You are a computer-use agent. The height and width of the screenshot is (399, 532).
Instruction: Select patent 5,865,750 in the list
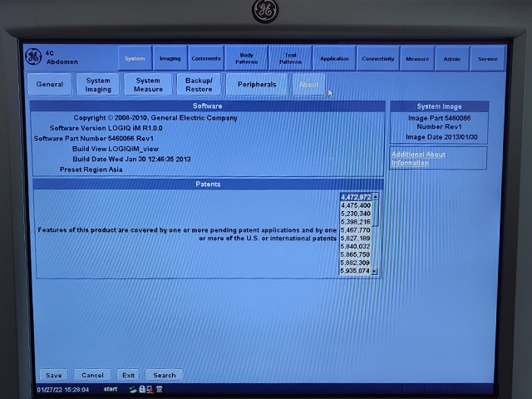(355, 254)
